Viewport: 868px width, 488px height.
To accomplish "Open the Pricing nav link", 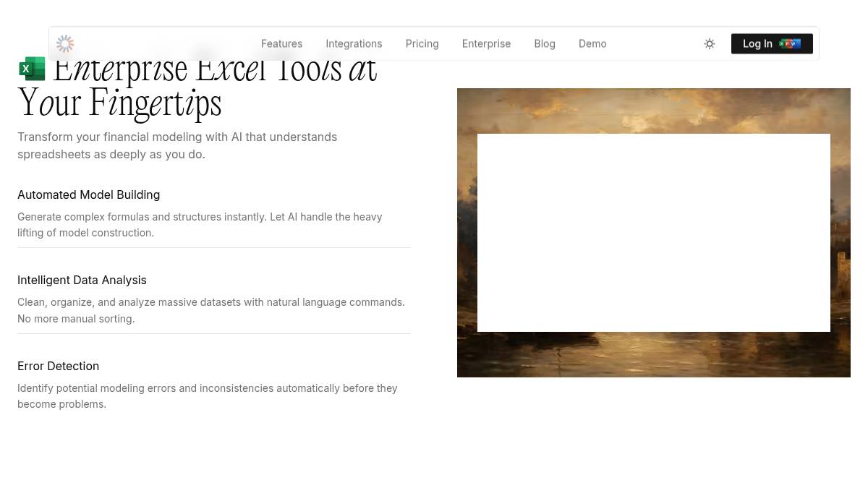I will [422, 44].
